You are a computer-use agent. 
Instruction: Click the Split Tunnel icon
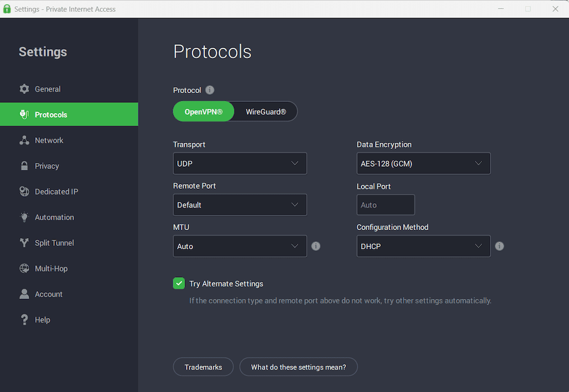25,242
